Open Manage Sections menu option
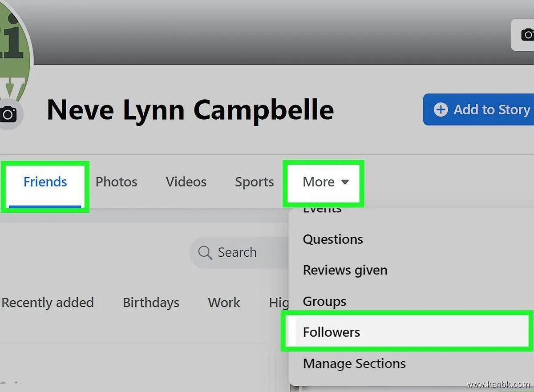Screen dimensions: 534x392 pyautogui.click(x=354, y=364)
